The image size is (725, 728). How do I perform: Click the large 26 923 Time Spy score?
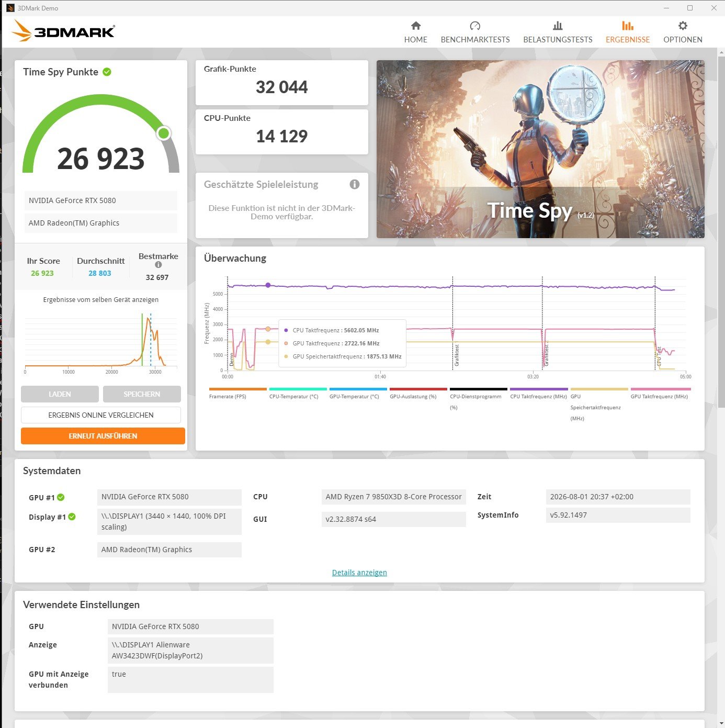100,159
